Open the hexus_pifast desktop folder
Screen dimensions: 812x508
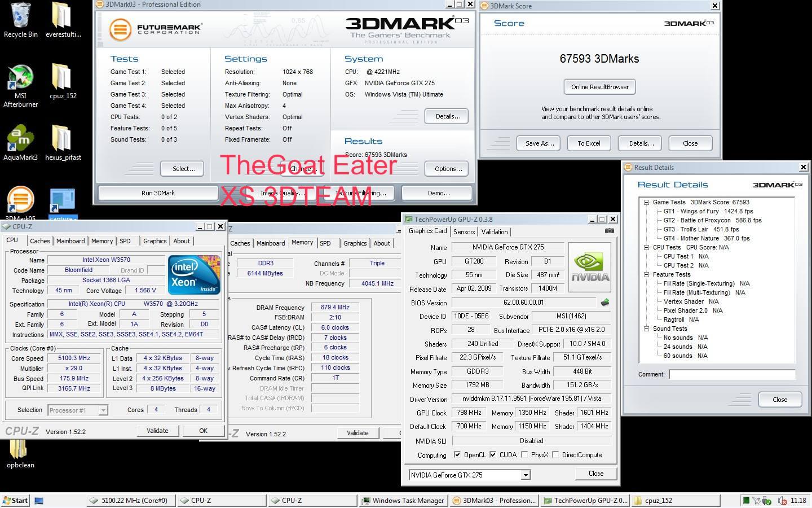(63, 142)
